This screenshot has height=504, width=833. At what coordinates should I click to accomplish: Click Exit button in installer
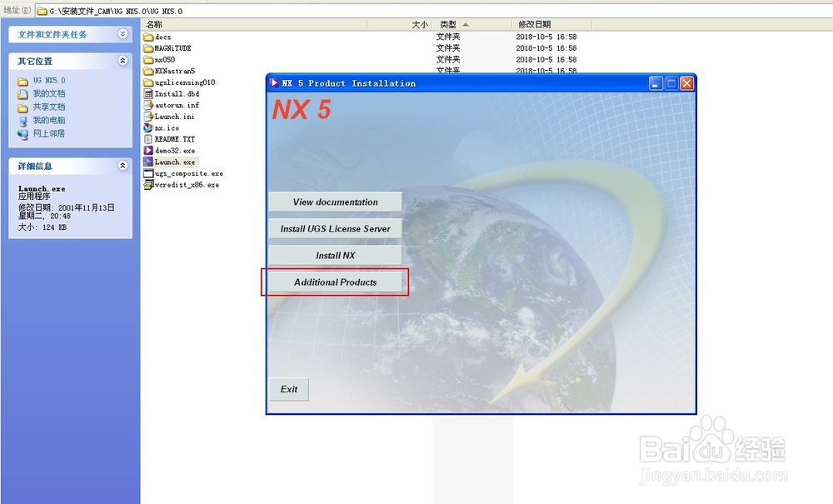[x=289, y=389]
